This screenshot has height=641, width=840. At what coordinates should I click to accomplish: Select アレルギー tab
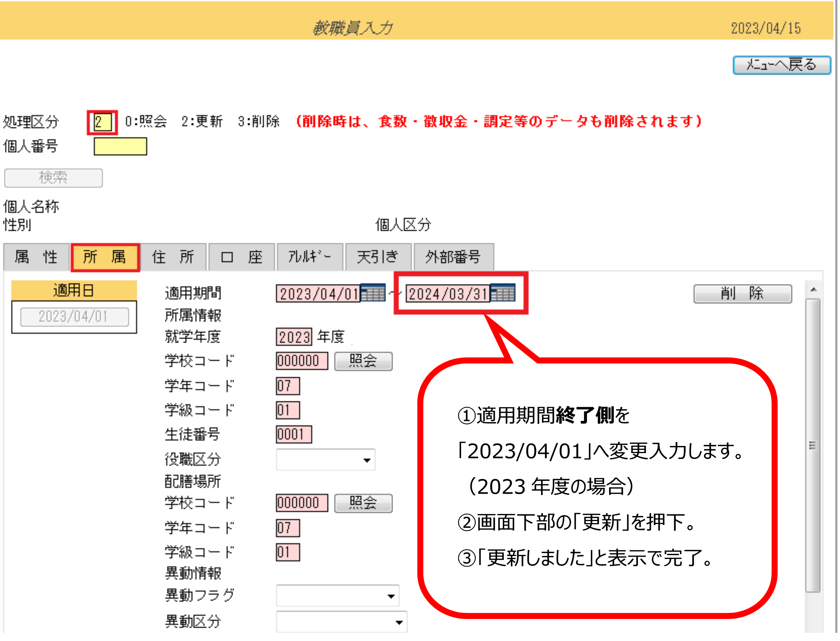coord(310,257)
